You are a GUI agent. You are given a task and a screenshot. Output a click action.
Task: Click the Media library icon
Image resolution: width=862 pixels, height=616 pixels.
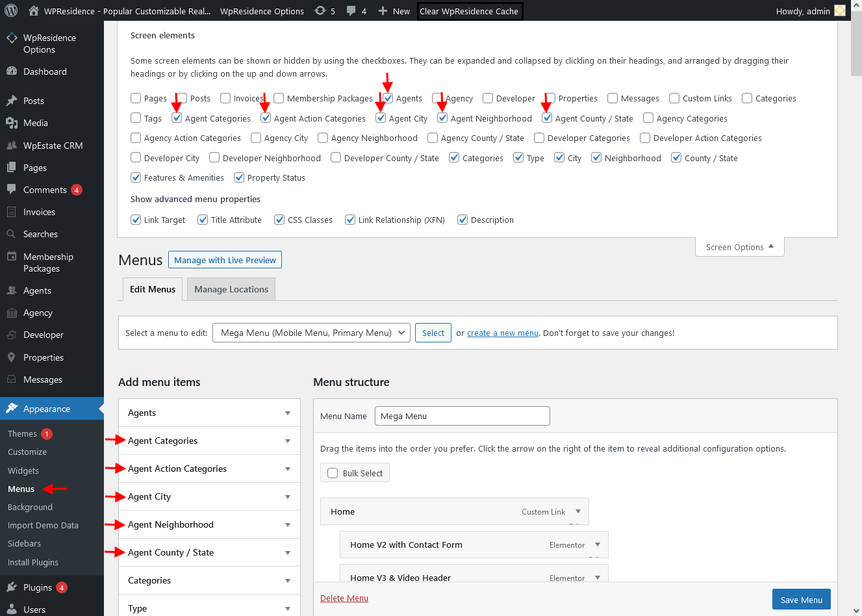pyautogui.click(x=12, y=123)
